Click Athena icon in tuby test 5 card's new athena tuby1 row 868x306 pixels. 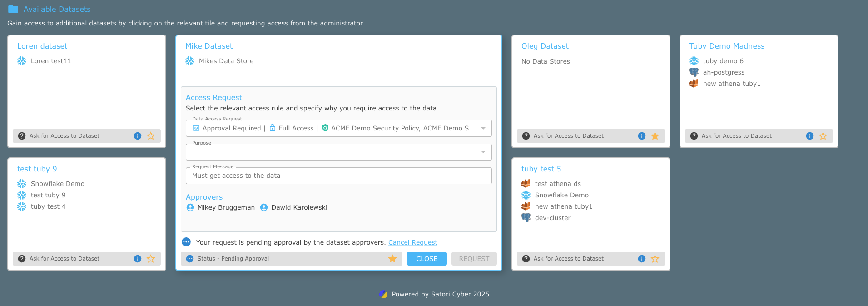click(x=526, y=206)
